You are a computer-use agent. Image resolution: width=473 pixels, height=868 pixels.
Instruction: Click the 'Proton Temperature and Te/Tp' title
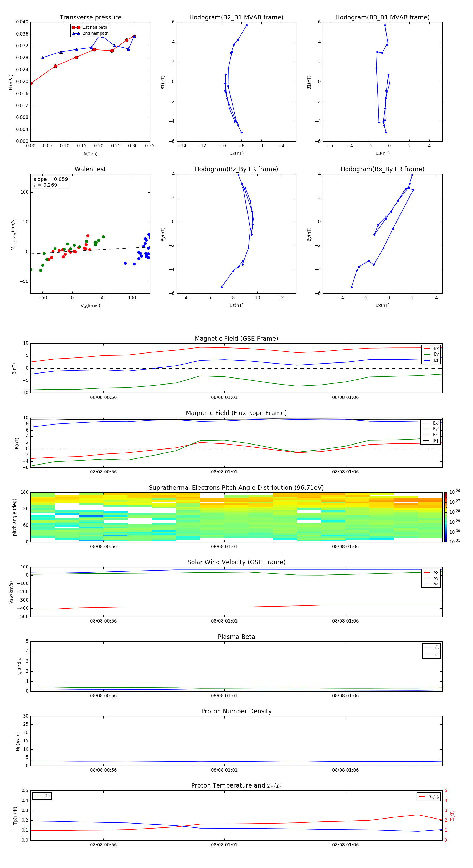236,786
